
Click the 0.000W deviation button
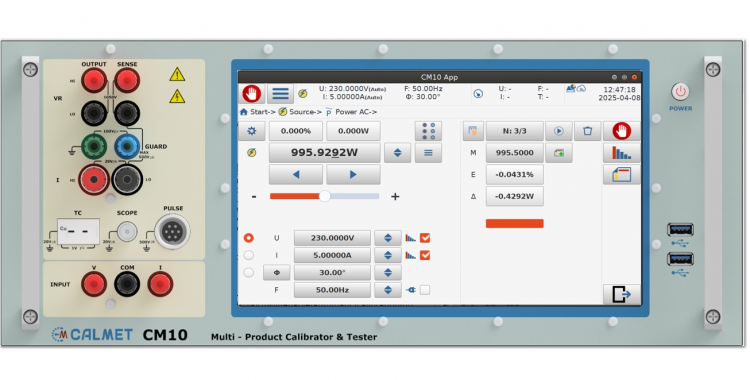point(353,131)
